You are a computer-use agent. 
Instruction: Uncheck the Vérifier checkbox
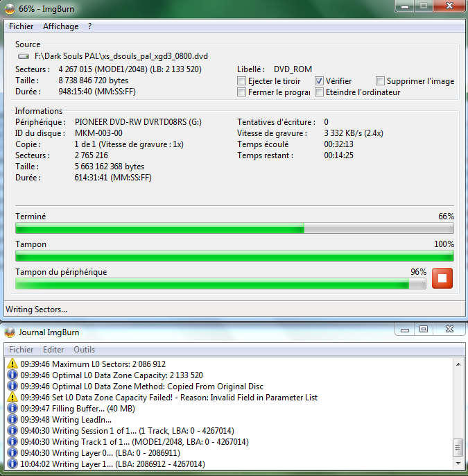pos(319,81)
